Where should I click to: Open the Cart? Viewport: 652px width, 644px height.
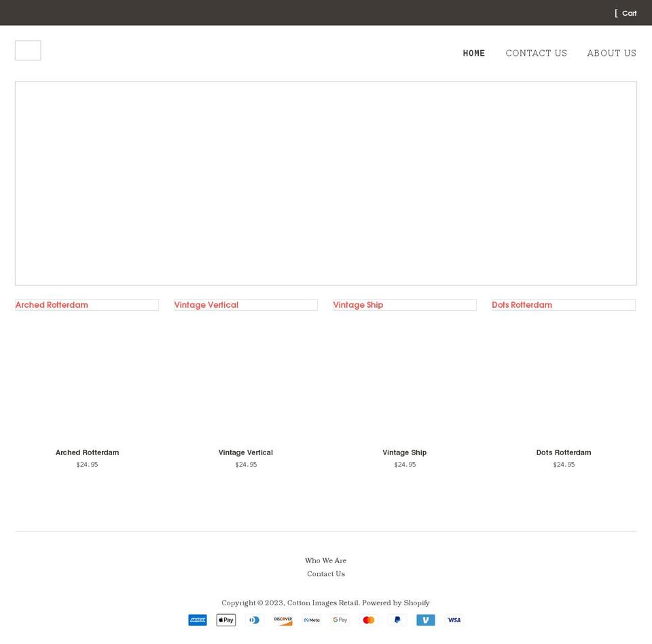pos(626,13)
